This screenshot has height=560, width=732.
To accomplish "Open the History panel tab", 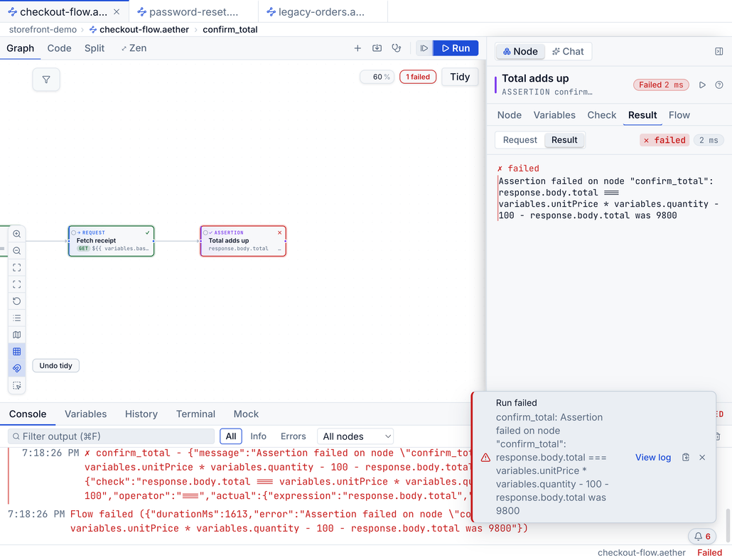I will tap(141, 414).
